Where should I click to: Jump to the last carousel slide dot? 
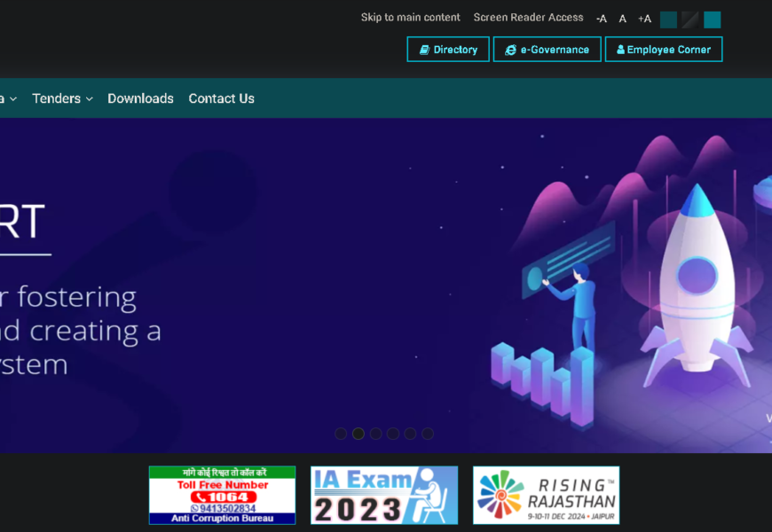(x=428, y=434)
